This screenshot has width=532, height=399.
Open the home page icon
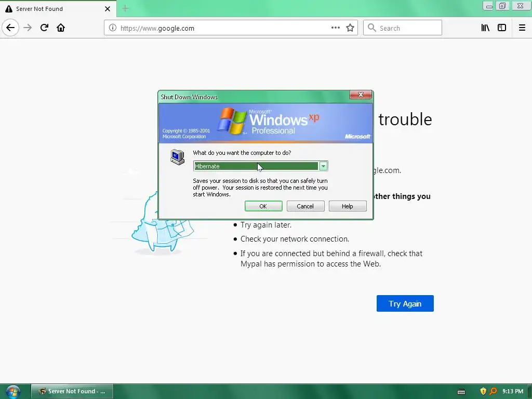(x=61, y=28)
